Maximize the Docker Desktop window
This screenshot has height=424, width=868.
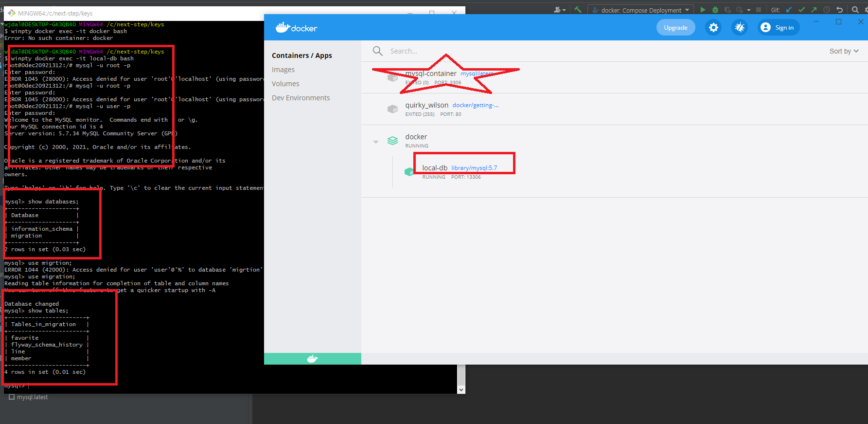coord(838,21)
